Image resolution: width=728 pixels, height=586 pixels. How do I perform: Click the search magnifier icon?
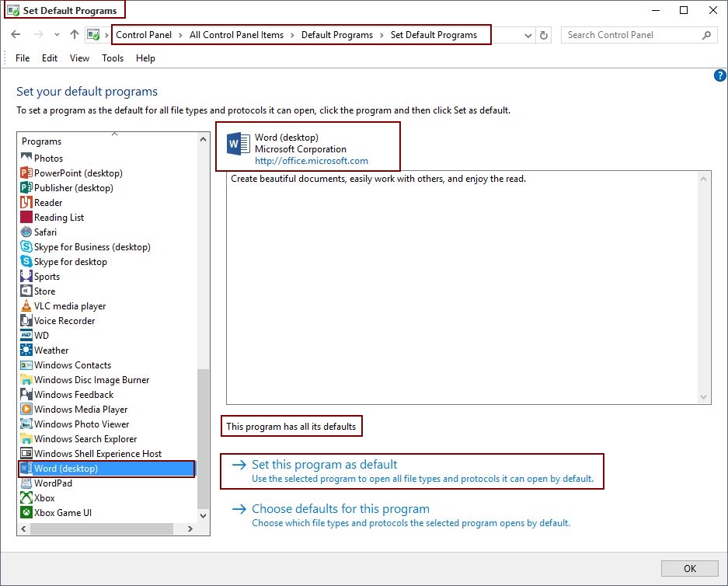(706, 35)
